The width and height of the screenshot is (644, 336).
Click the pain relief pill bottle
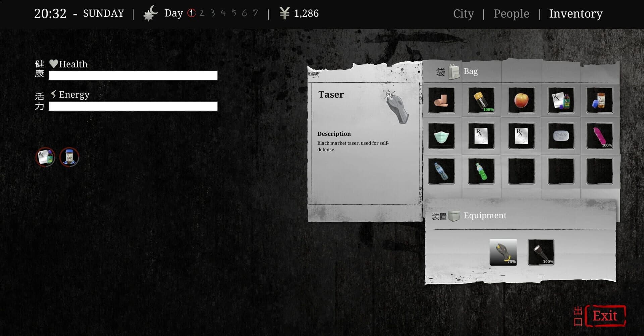[x=600, y=100]
